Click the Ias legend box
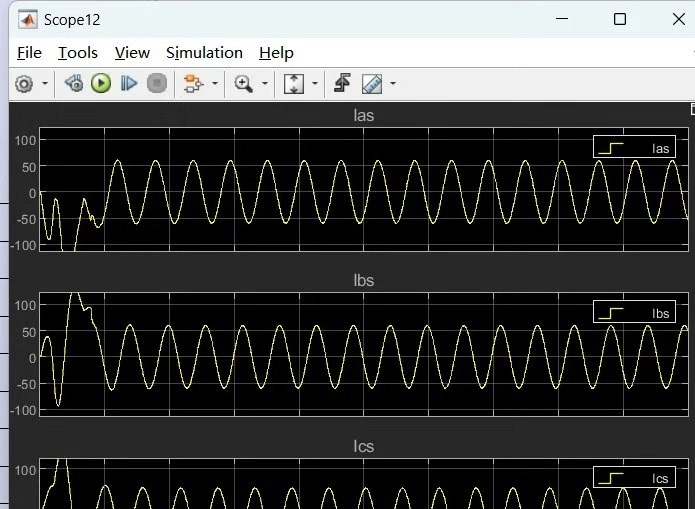This screenshot has width=695, height=509. 634,147
